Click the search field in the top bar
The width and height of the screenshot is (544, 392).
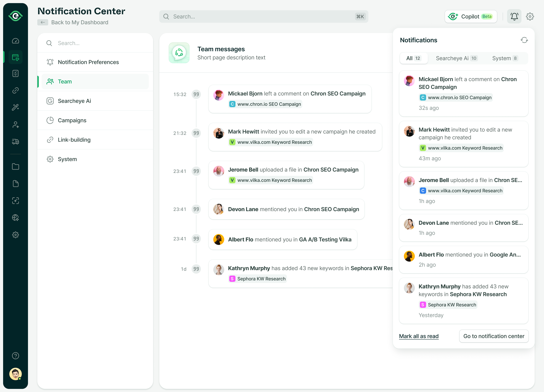[264, 16]
